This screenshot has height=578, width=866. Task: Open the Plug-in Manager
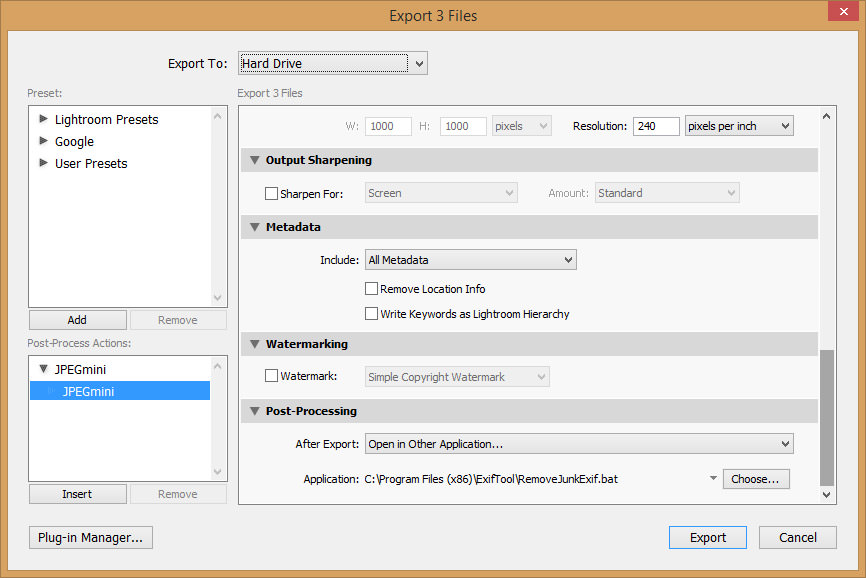tap(90, 537)
